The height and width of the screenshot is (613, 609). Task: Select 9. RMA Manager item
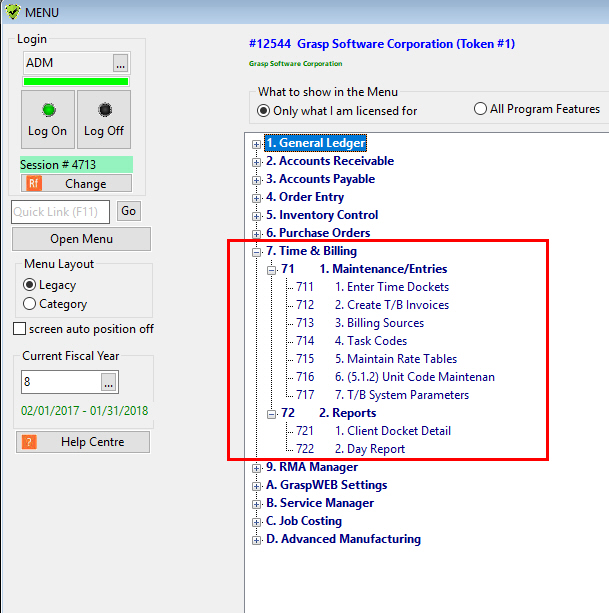coord(312,467)
